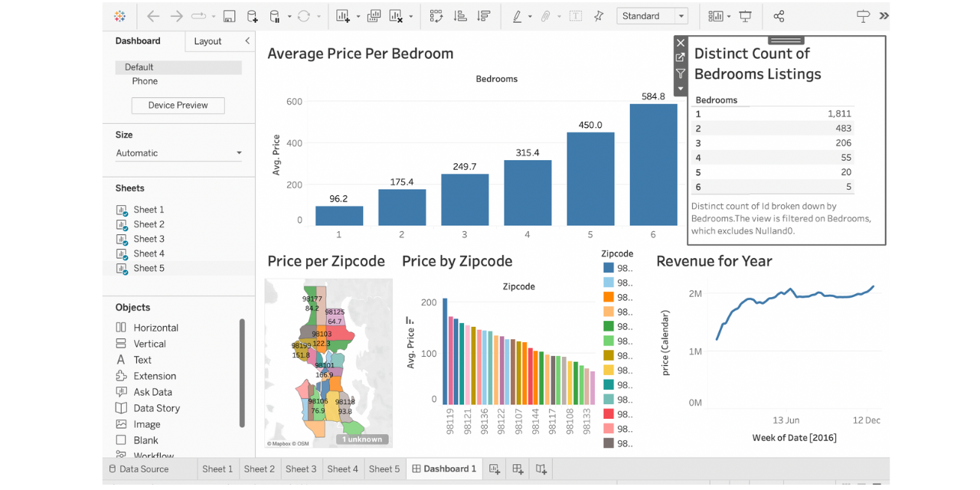Click the Save workbook icon
Screen dimensions: 980x490
click(x=229, y=16)
